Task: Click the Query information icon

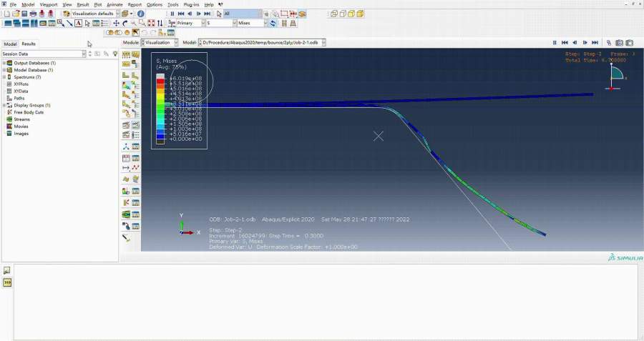Action: click(x=140, y=14)
